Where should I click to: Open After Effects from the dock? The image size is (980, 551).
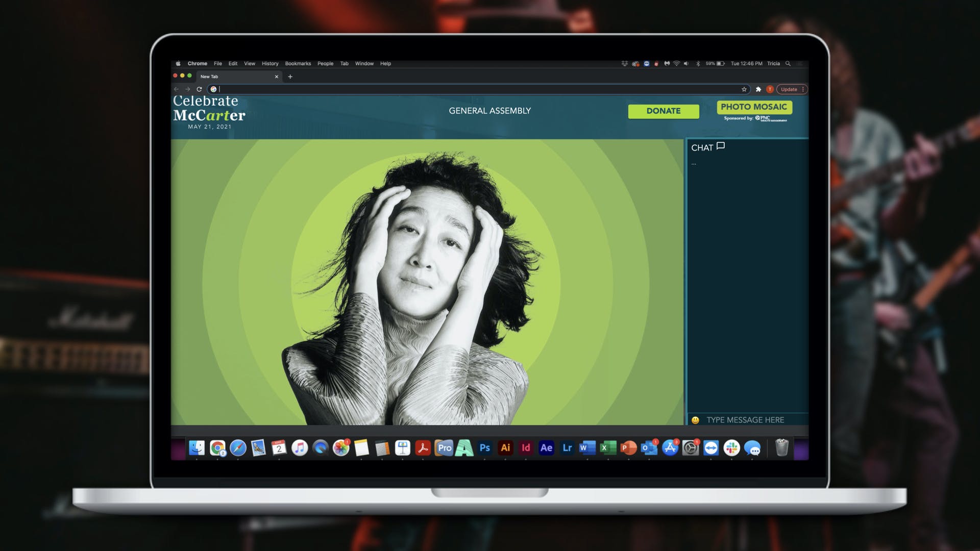pyautogui.click(x=546, y=448)
